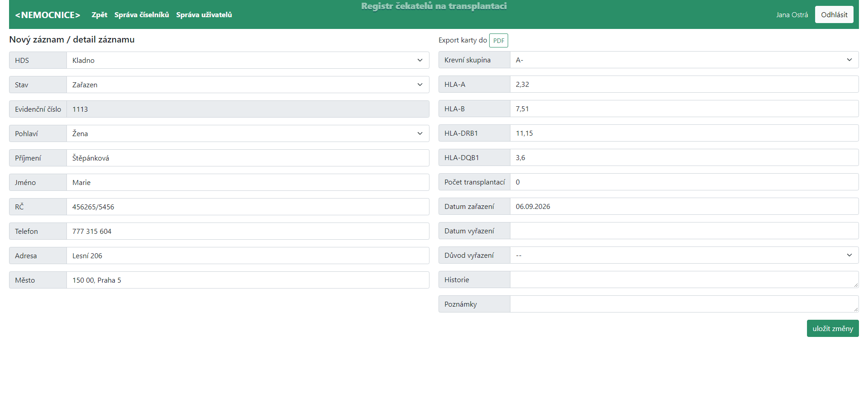Save with the uložit změny button
The height and width of the screenshot is (412, 868).
click(x=833, y=328)
